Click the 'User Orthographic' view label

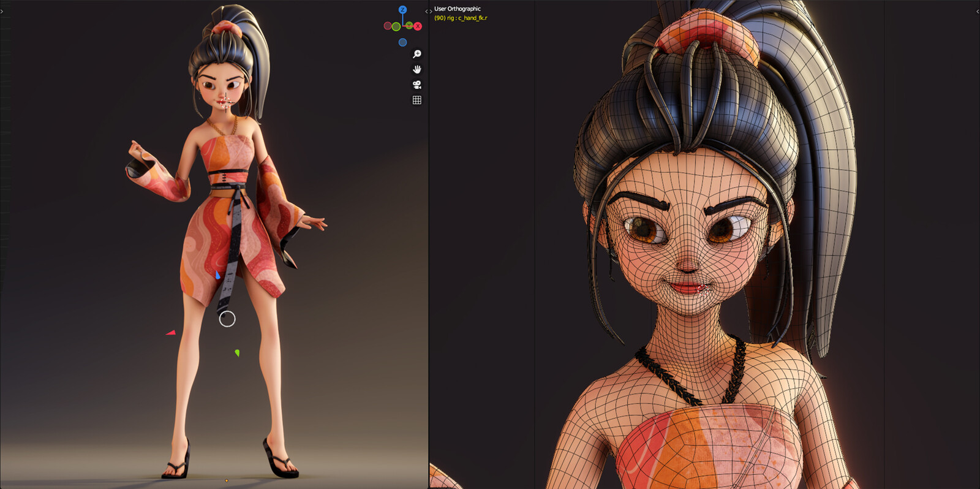458,9
